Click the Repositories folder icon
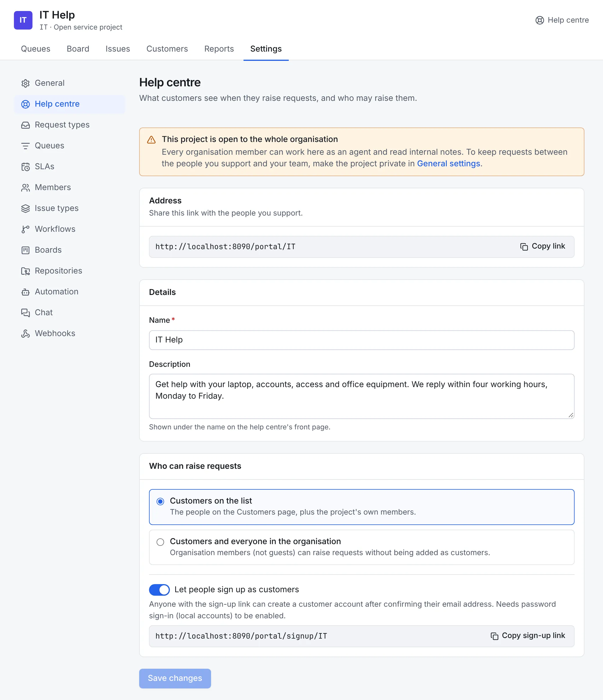 click(x=25, y=271)
